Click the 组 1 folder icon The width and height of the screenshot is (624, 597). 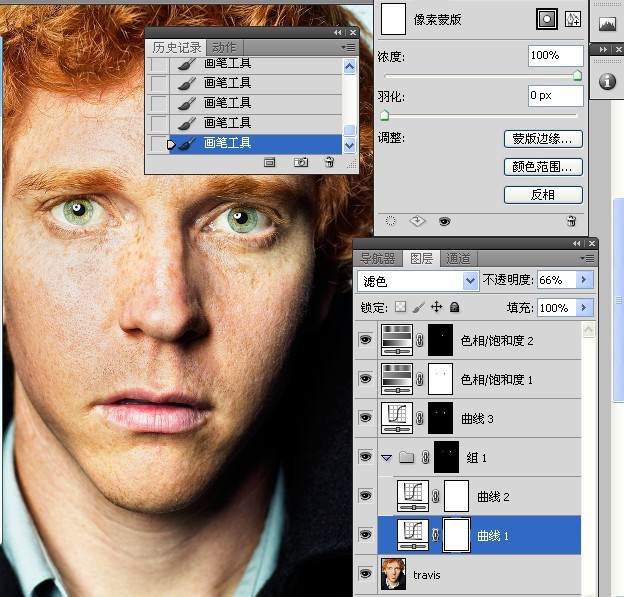(406, 457)
